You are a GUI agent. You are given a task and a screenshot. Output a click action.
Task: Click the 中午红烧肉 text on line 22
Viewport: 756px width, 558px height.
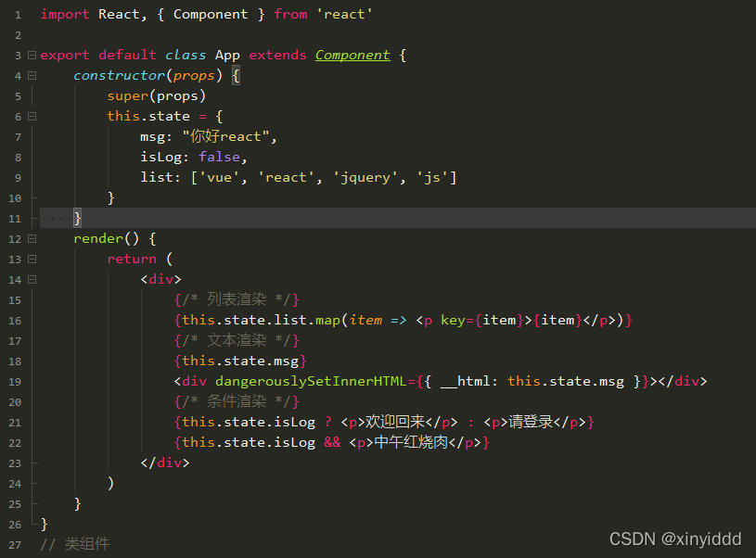pos(411,442)
